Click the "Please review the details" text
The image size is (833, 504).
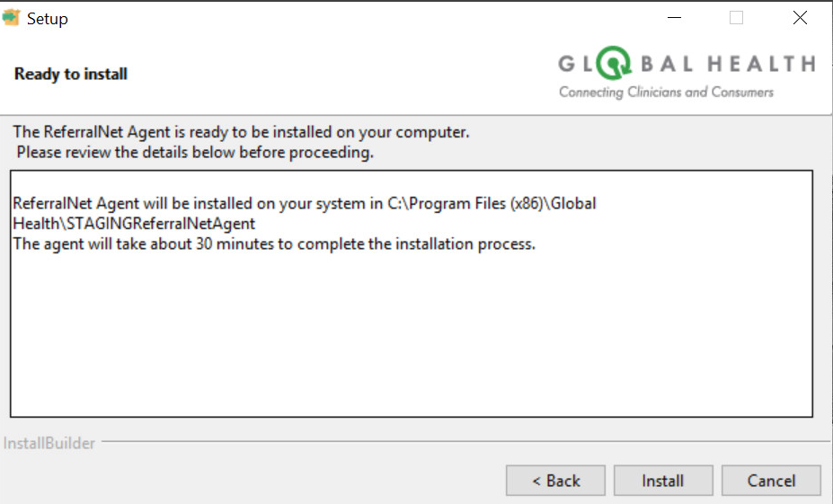[x=195, y=153]
